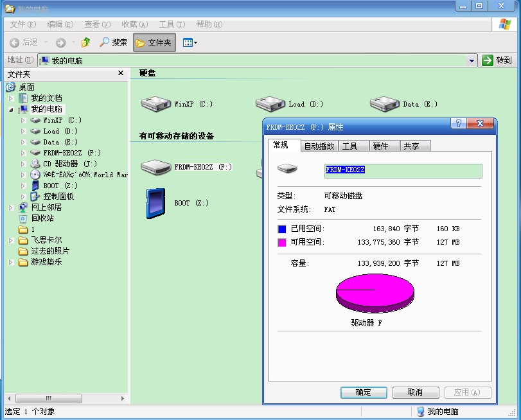The width and height of the screenshot is (521, 420).
Task: Expand the WinXP (C:) tree node
Action: 23,120
